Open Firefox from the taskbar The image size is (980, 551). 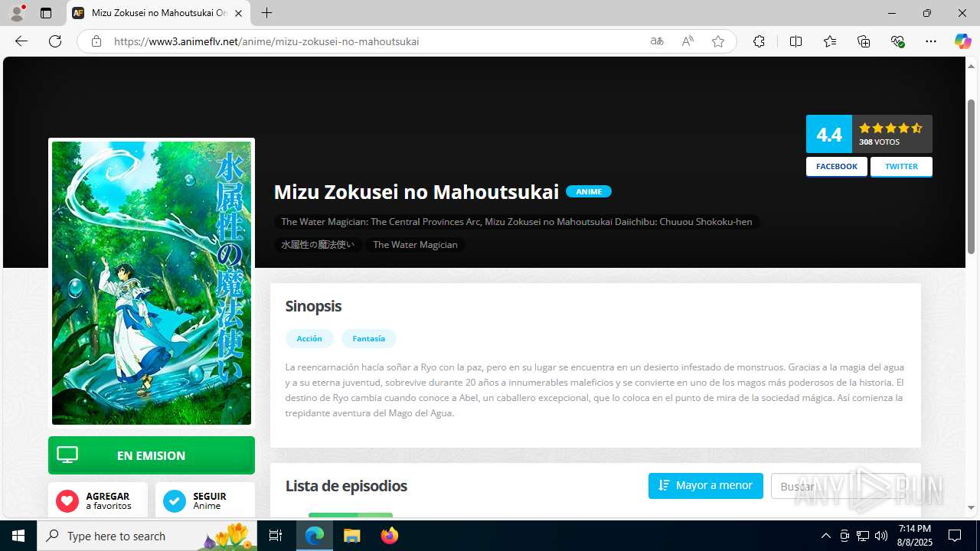click(390, 536)
